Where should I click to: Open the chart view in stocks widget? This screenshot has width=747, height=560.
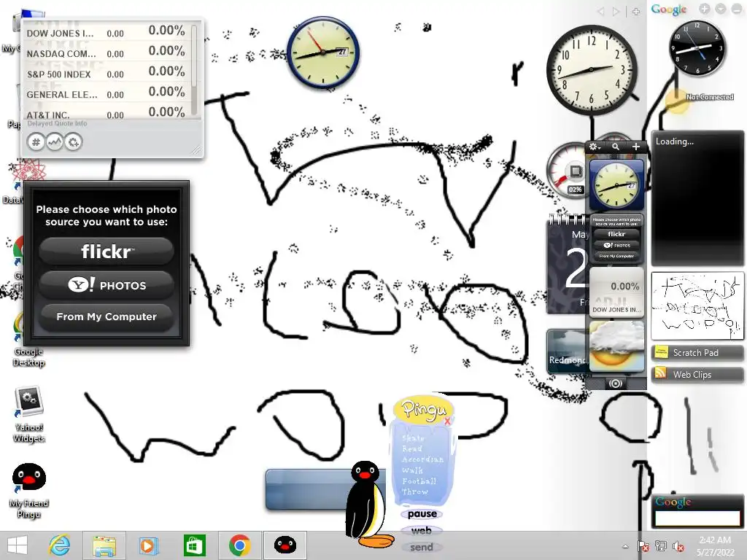coord(54,142)
